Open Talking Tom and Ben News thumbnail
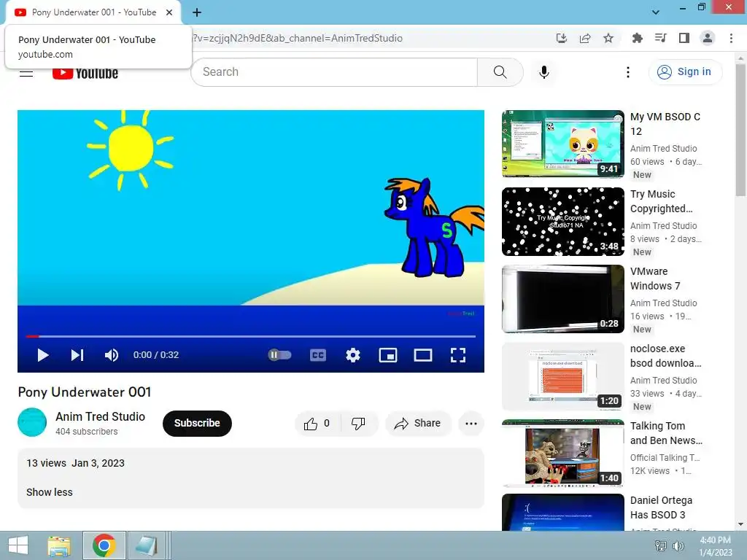 pyautogui.click(x=562, y=453)
